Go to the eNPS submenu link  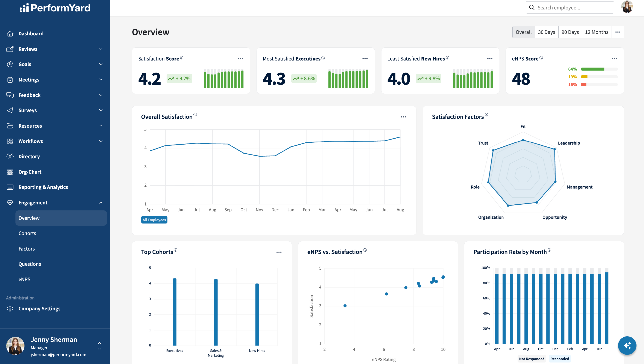coord(24,279)
